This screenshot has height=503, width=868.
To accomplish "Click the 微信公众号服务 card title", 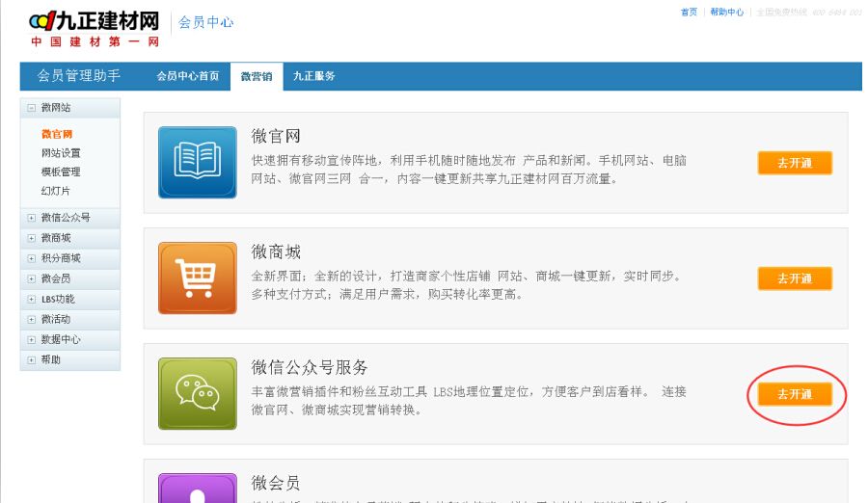I will tap(310, 367).
